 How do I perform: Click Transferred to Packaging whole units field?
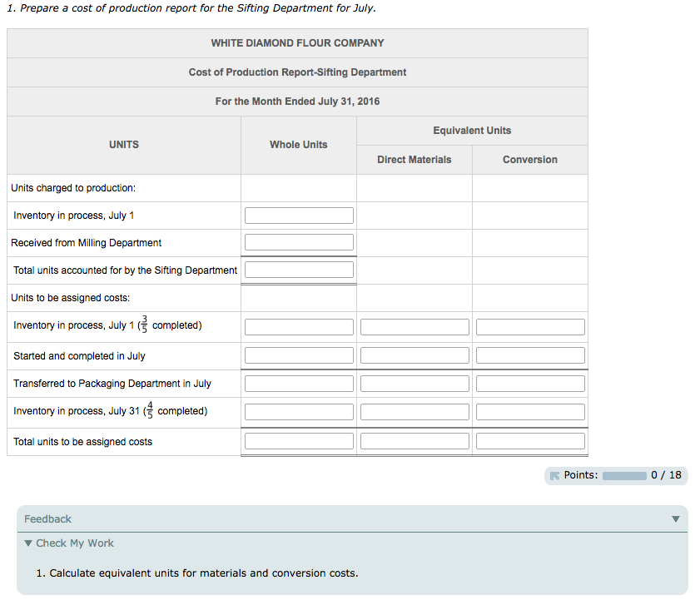tap(299, 384)
